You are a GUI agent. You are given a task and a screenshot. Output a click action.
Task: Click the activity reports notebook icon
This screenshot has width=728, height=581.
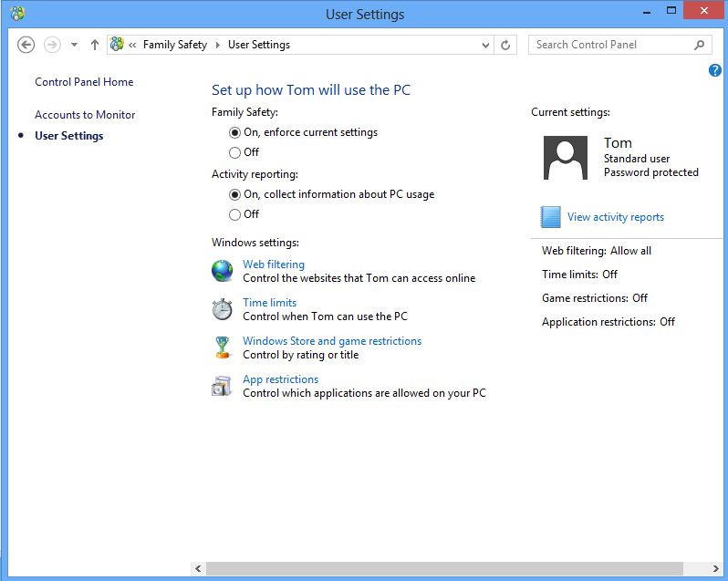click(551, 217)
